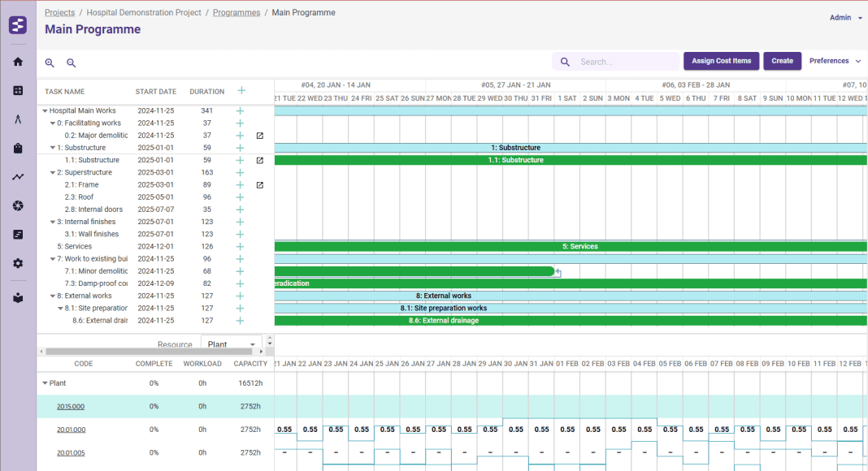The image size is (868, 471).
Task: Open external link icon for 1.1: Substructure row
Action: pyautogui.click(x=260, y=160)
